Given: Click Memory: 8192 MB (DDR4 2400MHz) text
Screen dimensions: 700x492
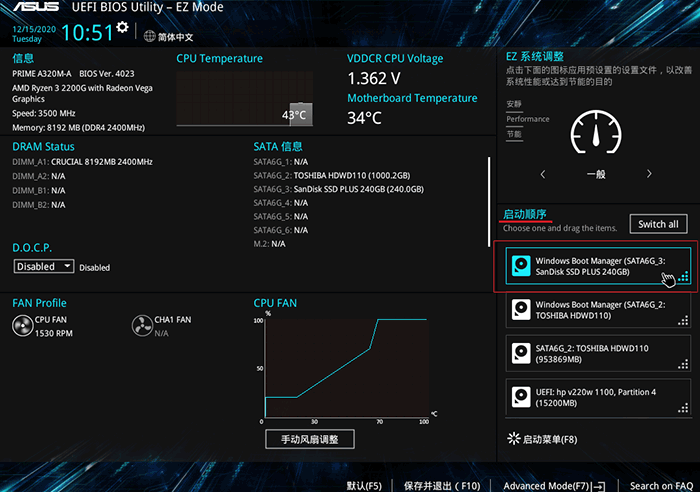Looking at the screenshot, I should click(x=79, y=128).
